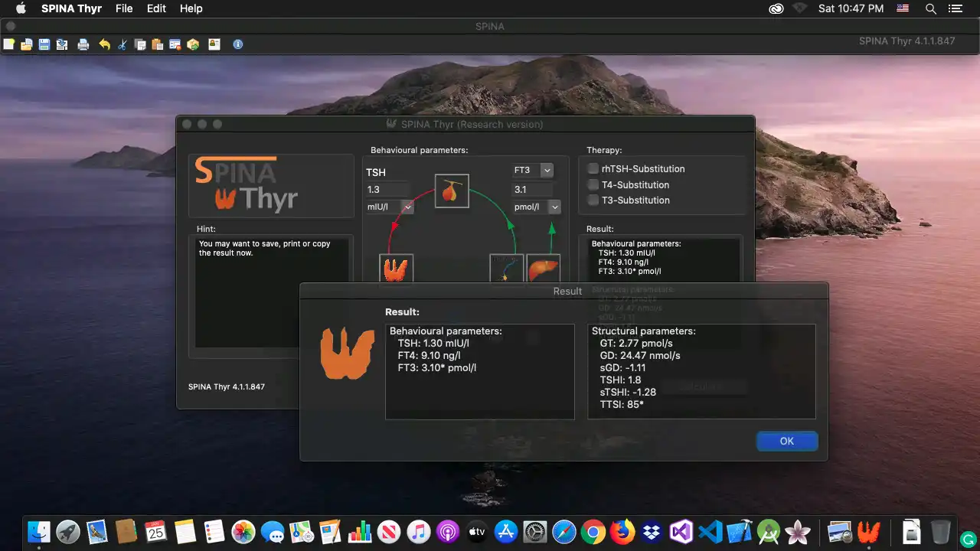Click the Save floppy disk toolbar icon

point(44,44)
